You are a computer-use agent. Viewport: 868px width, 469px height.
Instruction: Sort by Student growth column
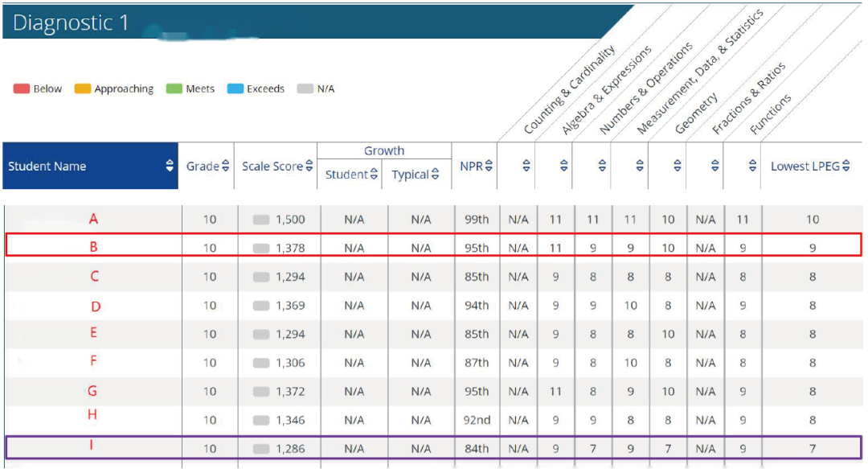pyautogui.click(x=374, y=175)
